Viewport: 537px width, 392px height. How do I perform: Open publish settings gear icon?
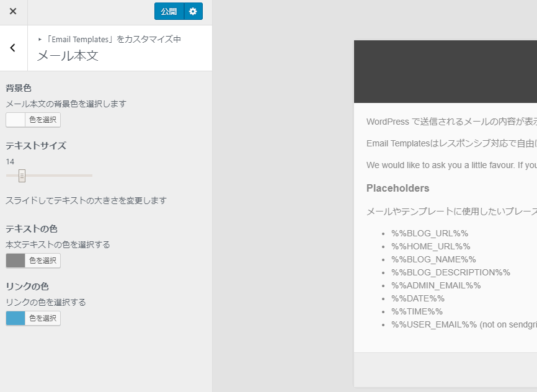coord(193,11)
